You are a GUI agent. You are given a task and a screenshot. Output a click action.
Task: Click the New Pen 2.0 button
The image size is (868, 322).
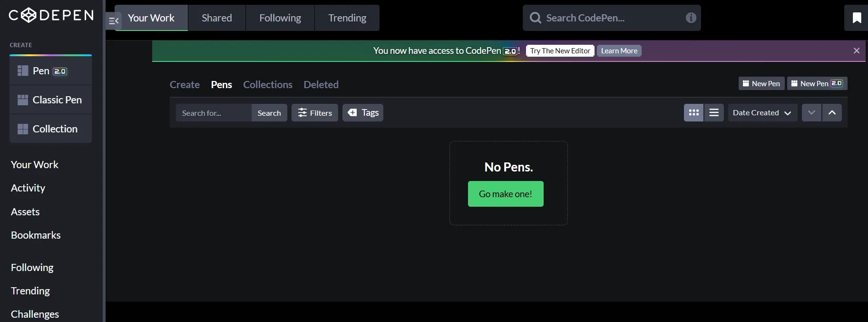[817, 83]
